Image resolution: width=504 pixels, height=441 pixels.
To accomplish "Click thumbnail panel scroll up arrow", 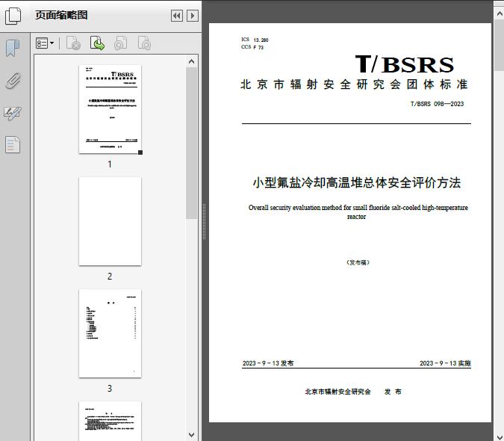I will coord(192,61).
